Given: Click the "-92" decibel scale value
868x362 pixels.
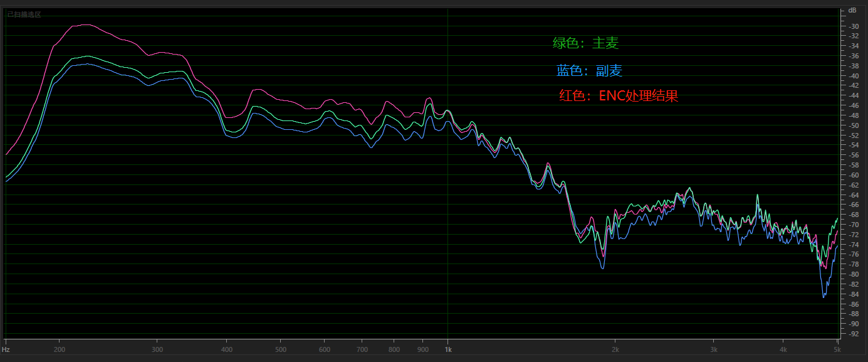Looking at the screenshot, I should click(x=853, y=334).
